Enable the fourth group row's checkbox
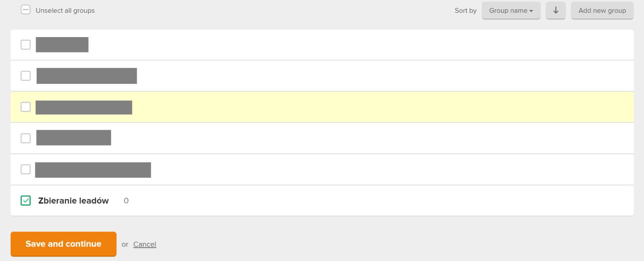 (26, 138)
